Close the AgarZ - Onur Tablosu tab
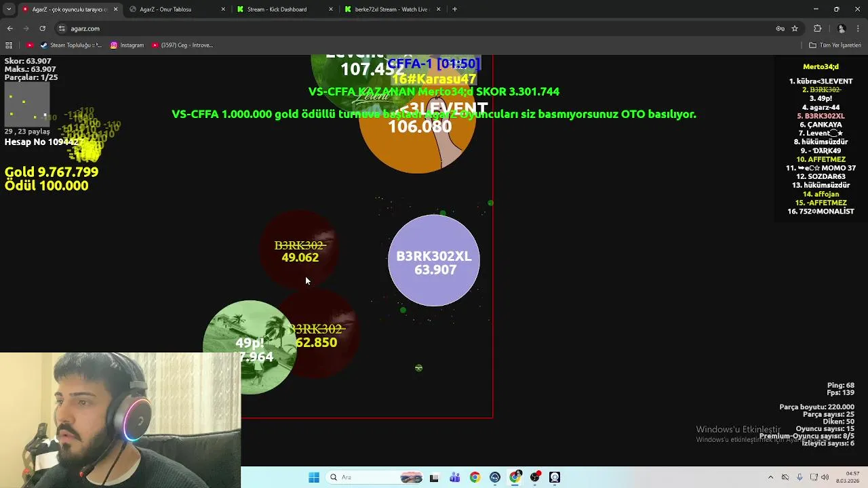The width and height of the screenshot is (868, 488). [223, 9]
